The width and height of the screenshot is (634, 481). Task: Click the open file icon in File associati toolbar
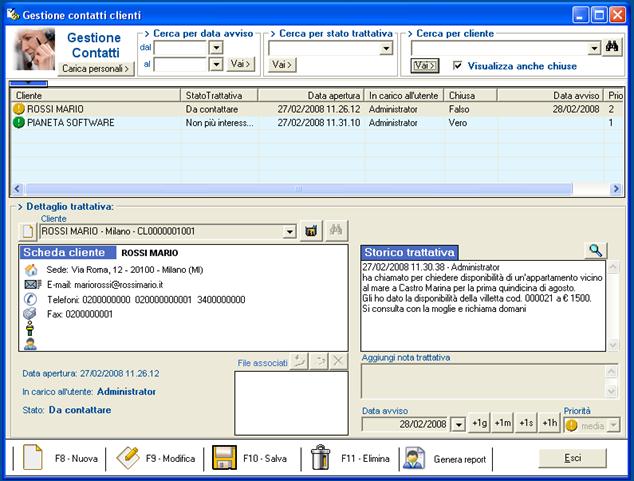319,361
